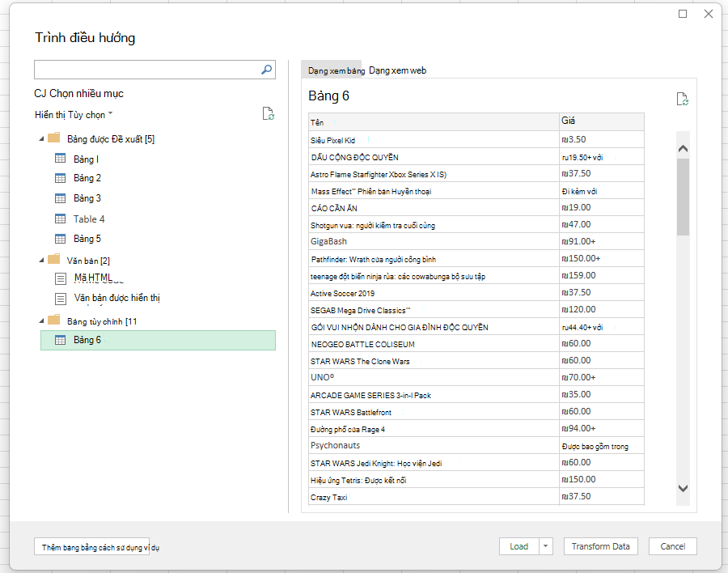Select Văn bản được hiển thị entry
The height and width of the screenshot is (573, 728).
click(x=117, y=298)
